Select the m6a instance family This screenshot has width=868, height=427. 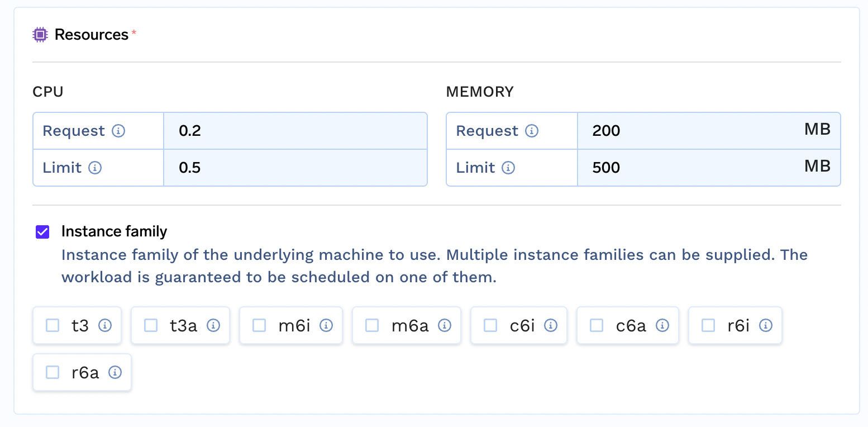[372, 325]
